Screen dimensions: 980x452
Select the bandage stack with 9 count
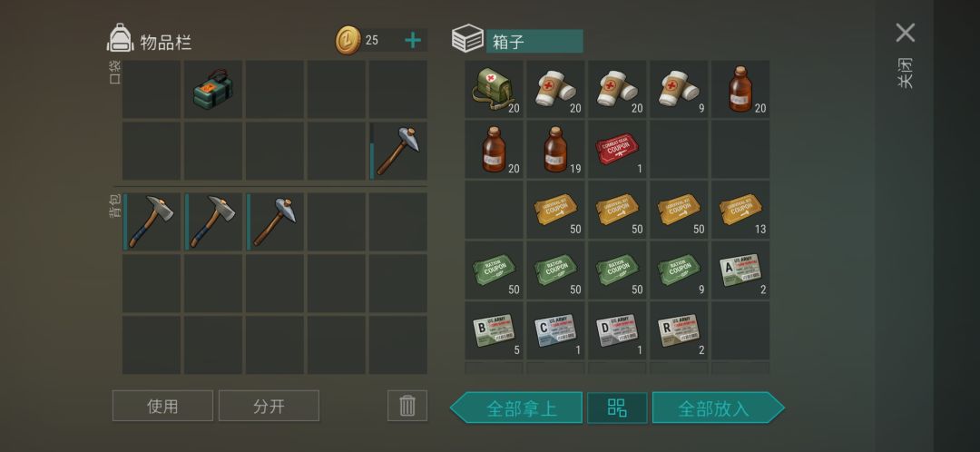coord(679,89)
